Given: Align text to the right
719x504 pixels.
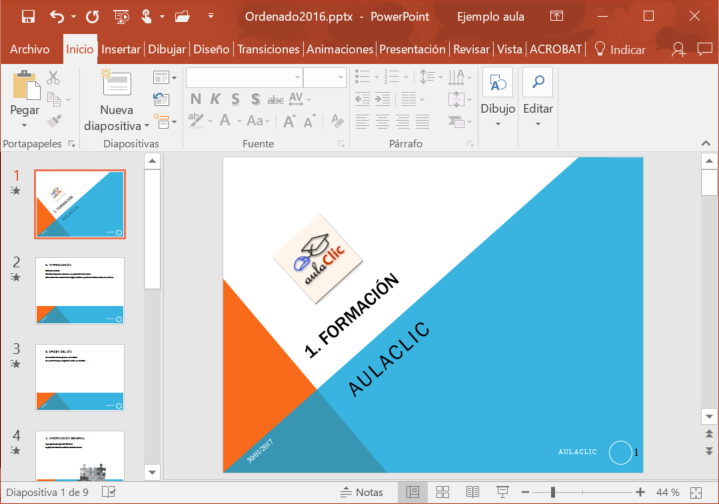Looking at the screenshot, I should coord(403,122).
